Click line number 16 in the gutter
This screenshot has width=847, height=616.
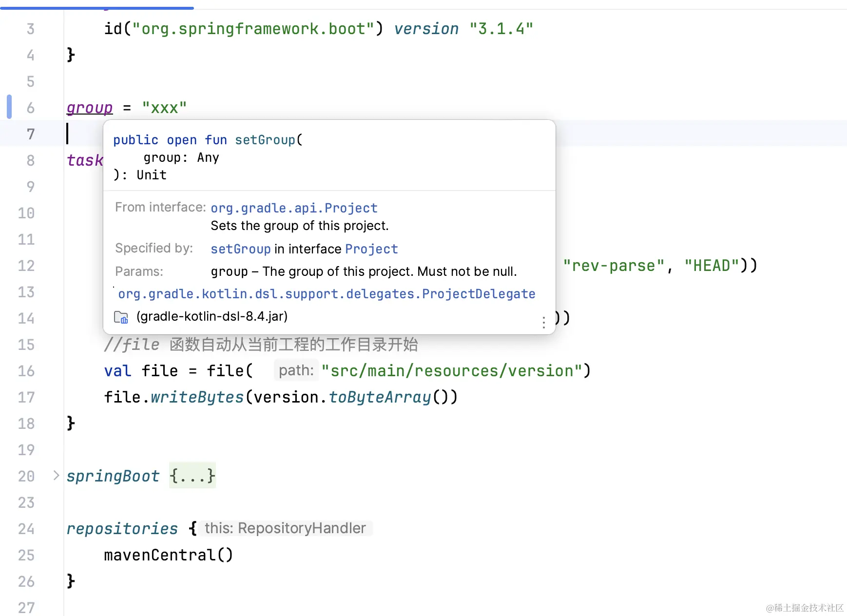click(26, 371)
